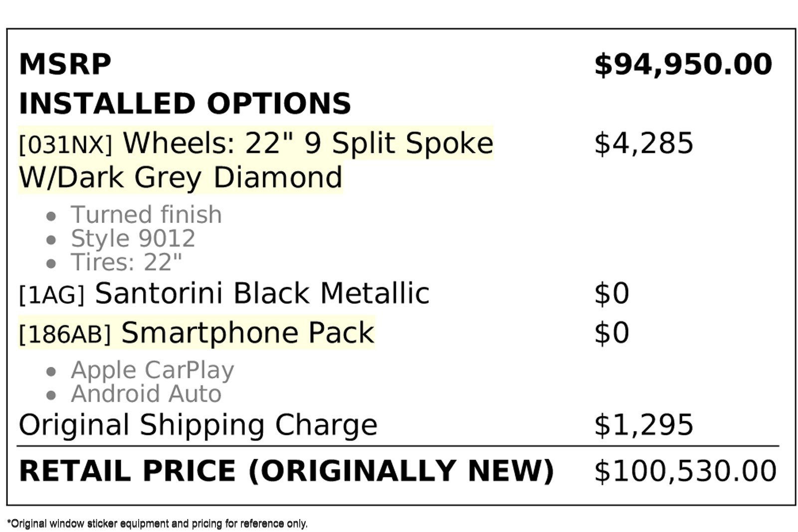
Task: Open the highlighted 22" 9 Split Spoke wheels option
Action: pos(255,144)
